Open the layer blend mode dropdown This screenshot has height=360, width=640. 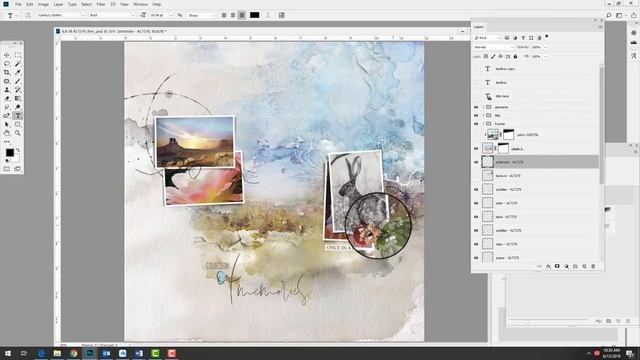[493, 47]
